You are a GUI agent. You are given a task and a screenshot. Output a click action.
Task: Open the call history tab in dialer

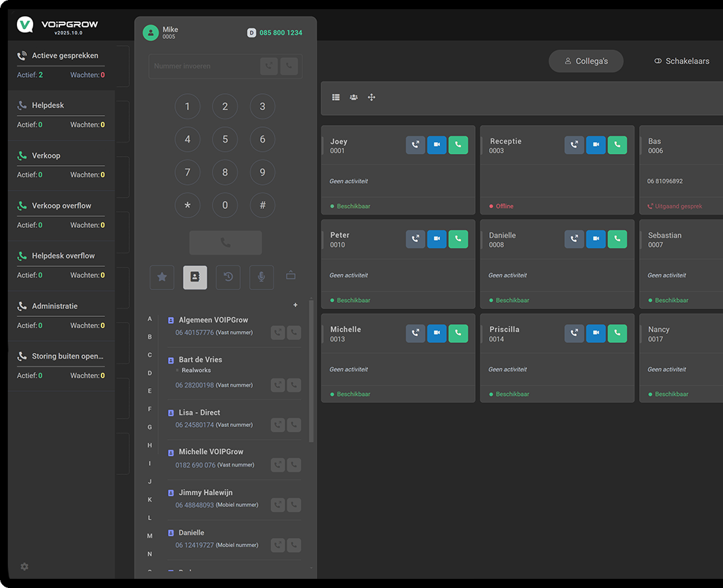tap(228, 277)
